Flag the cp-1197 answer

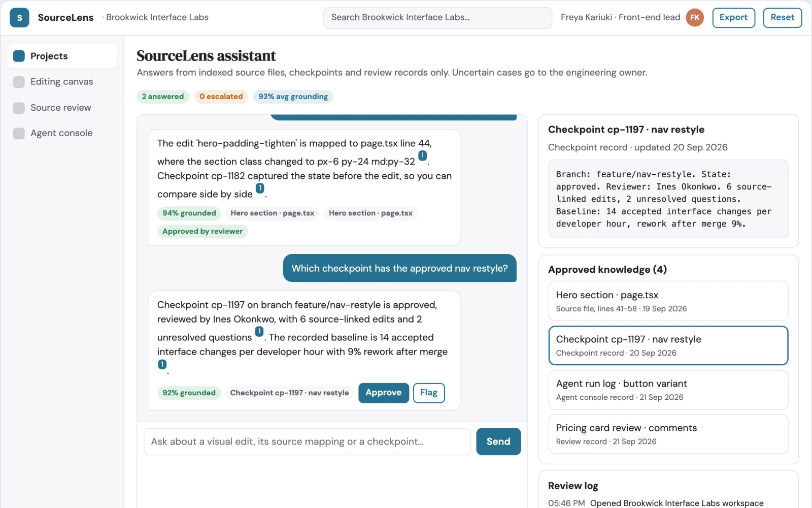(429, 393)
